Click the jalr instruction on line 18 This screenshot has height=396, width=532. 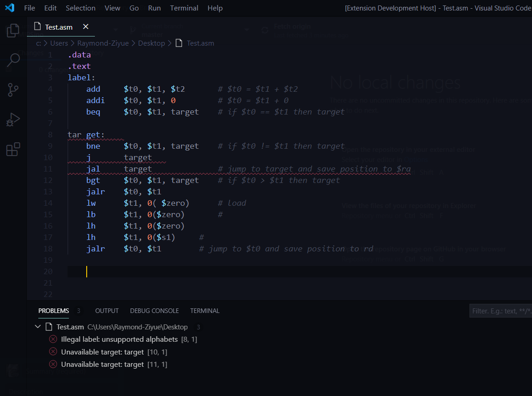[x=96, y=249]
